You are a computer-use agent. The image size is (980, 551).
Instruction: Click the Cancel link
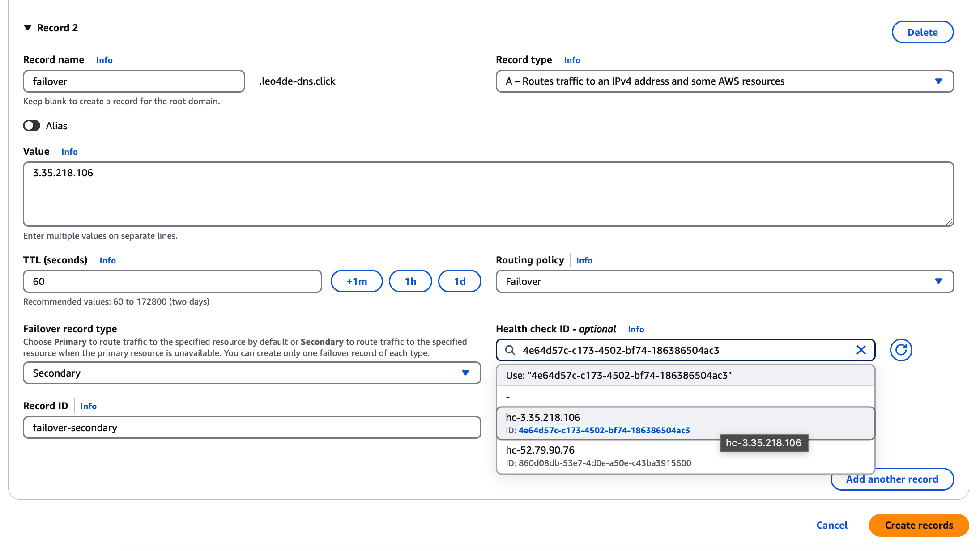[x=832, y=525]
